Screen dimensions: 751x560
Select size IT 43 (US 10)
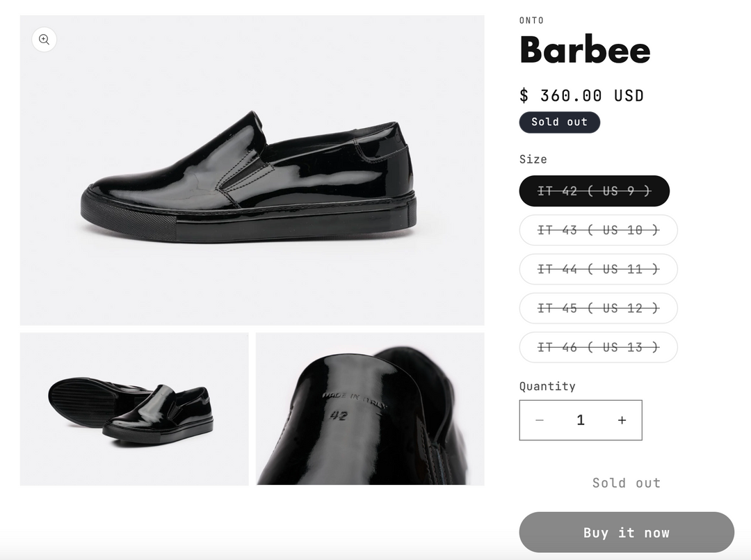point(598,230)
